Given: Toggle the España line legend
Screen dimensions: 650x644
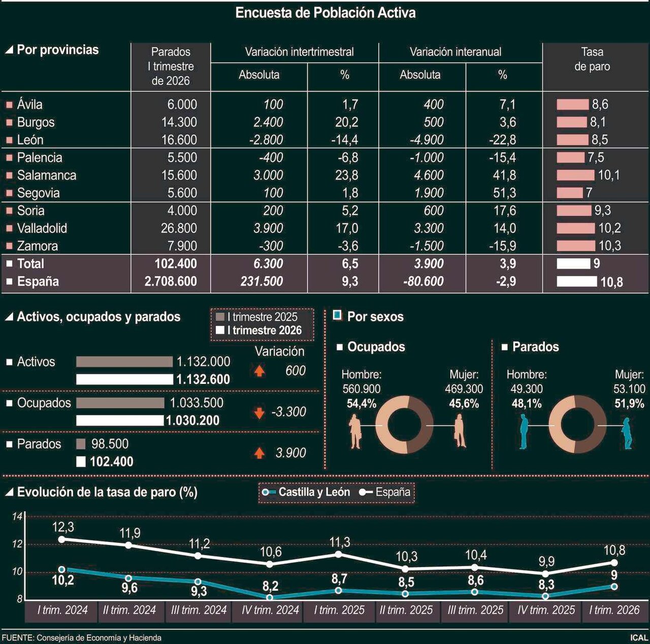Looking at the screenshot, I should click(385, 492).
